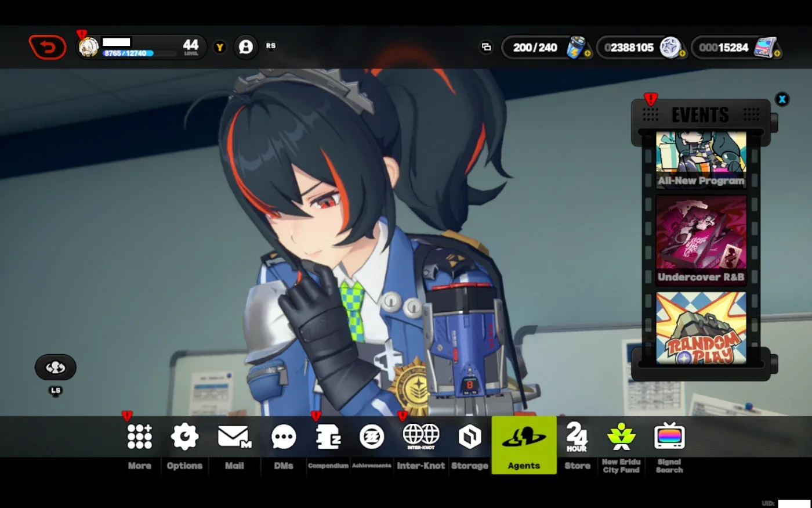
Task: Click the 2388105 Denny balance
Action: [x=629, y=48]
